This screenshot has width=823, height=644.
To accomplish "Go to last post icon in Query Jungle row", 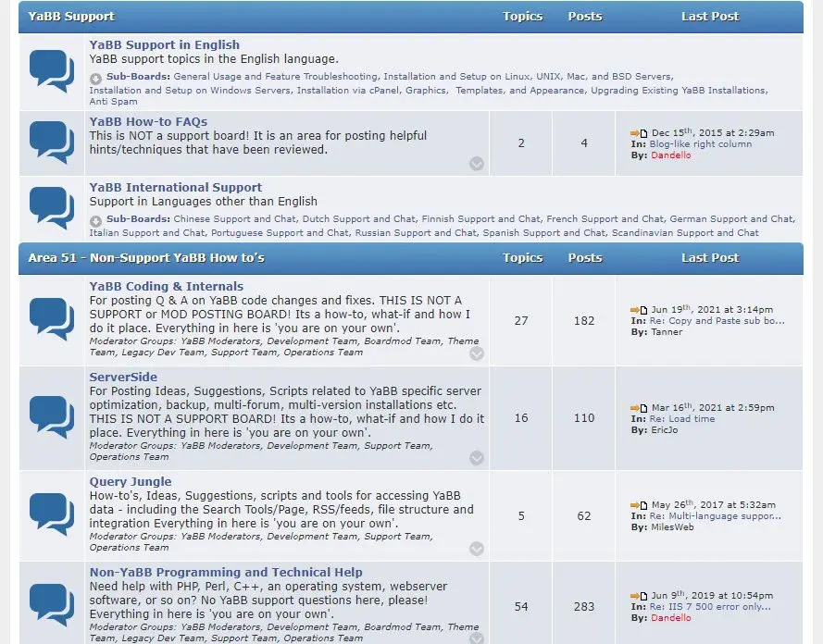I will pyautogui.click(x=639, y=505).
